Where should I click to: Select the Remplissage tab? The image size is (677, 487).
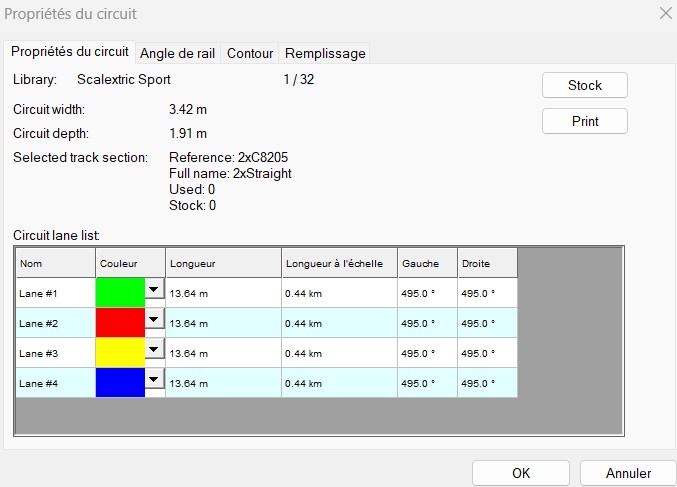click(x=325, y=53)
